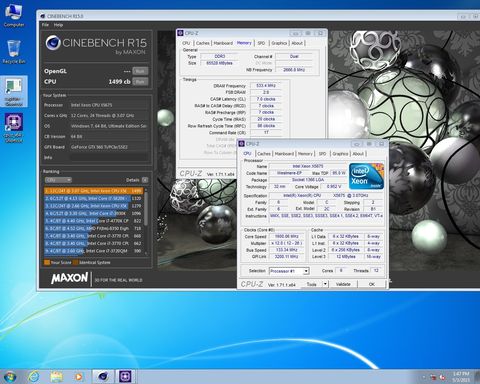Switch to About tab in Memory CPU-Z window
Viewport: 480px width, 384px height.
(x=297, y=43)
